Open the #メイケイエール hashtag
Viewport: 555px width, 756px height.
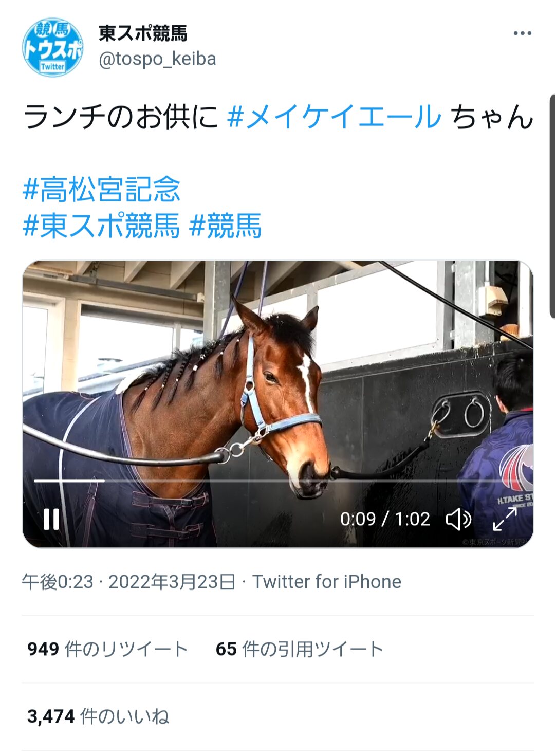point(334,117)
